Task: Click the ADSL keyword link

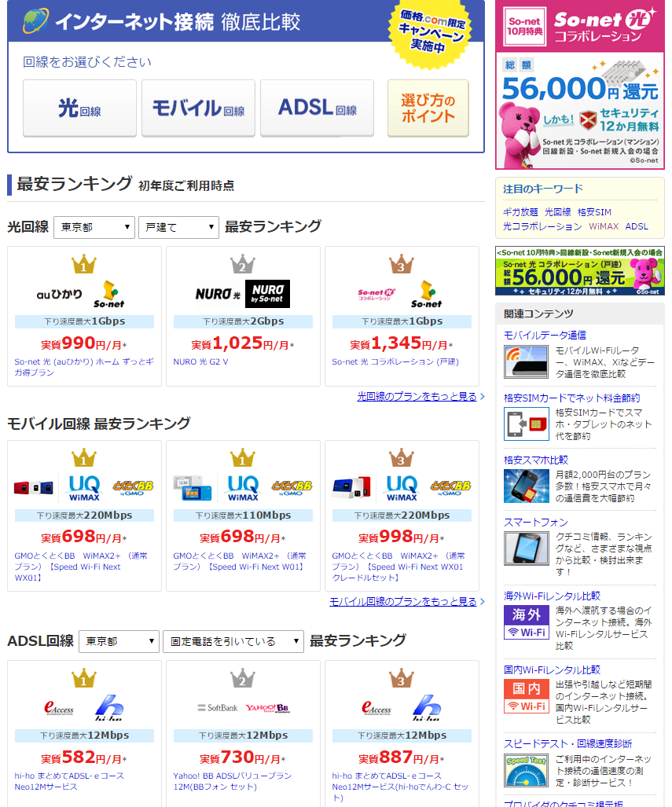Action: point(637,226)
